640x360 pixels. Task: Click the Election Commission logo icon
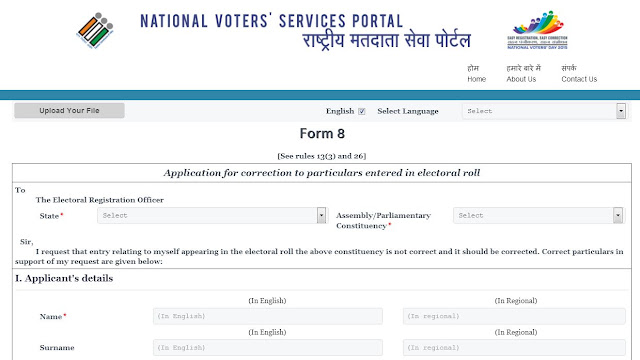pos(95,31)
